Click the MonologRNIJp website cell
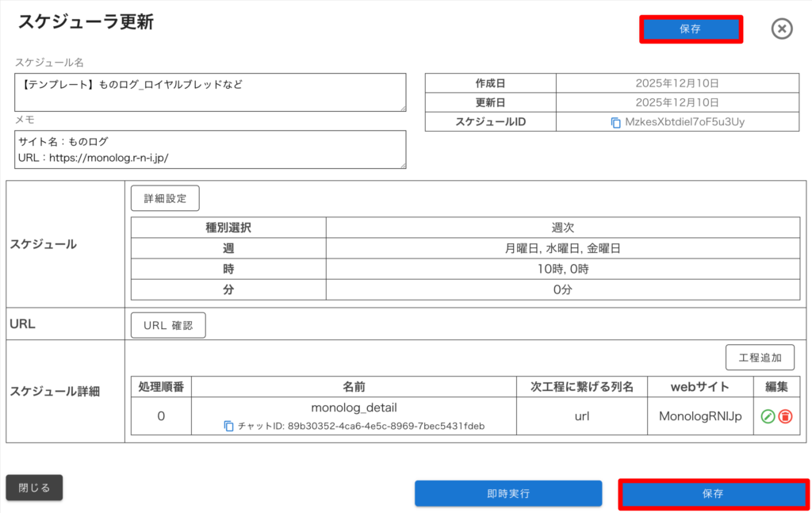The image size is (812, 513). (x=700, y=416)
